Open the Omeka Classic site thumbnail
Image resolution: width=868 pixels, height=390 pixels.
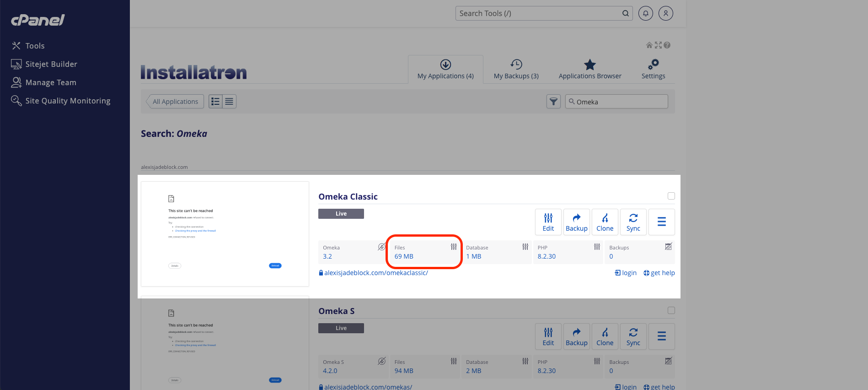(x=225, y=234)
